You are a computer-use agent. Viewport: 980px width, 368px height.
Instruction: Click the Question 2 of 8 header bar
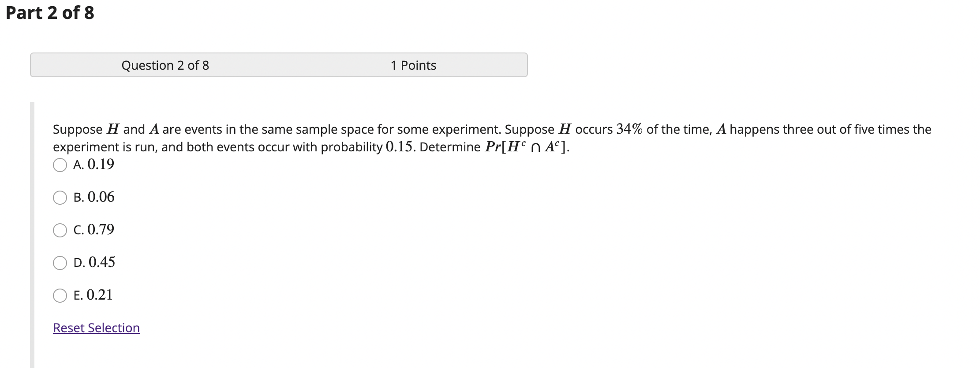tap(166, 65)
